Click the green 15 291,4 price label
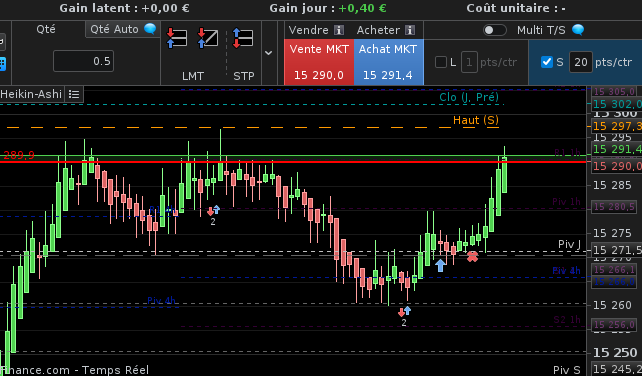This screenshot has height=376, width=642. tap(617, 149)
